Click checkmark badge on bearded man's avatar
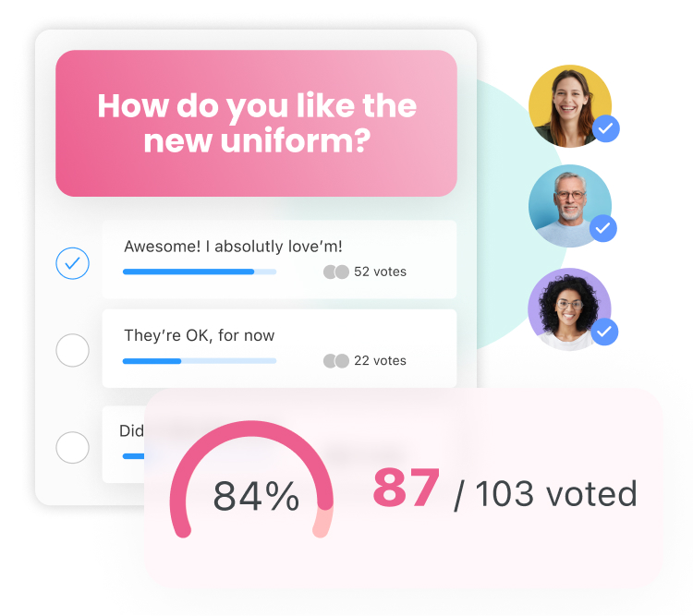Viewport: 693px width, 616px height. [x=603, y=227]
